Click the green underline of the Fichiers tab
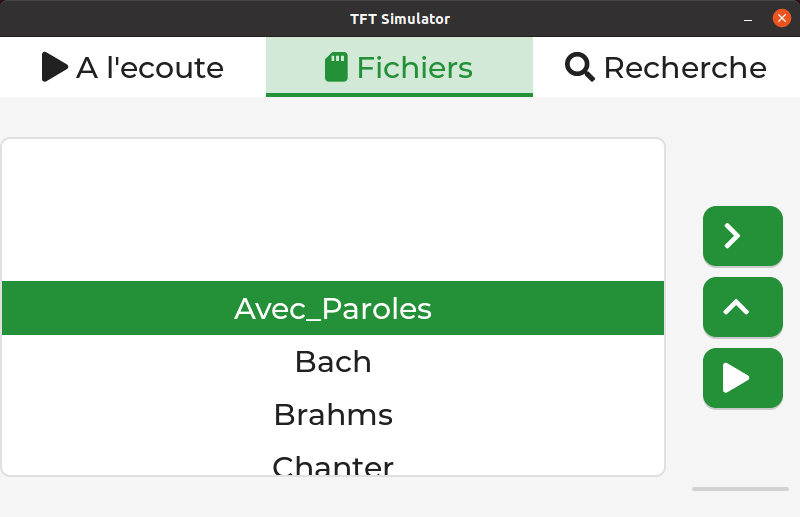The width and height of the screenshot is (800, 517). click(399, 95)
